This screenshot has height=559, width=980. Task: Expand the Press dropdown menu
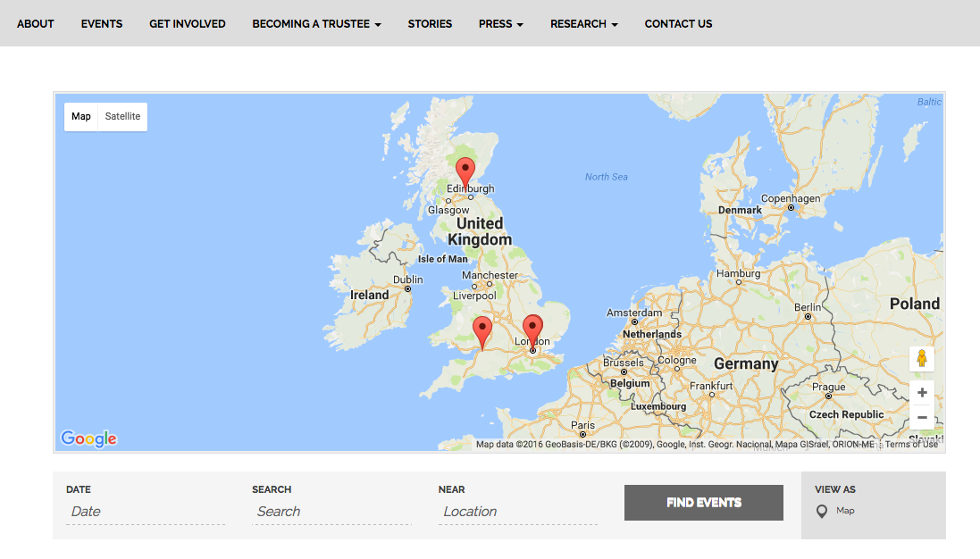pos(500,24)
